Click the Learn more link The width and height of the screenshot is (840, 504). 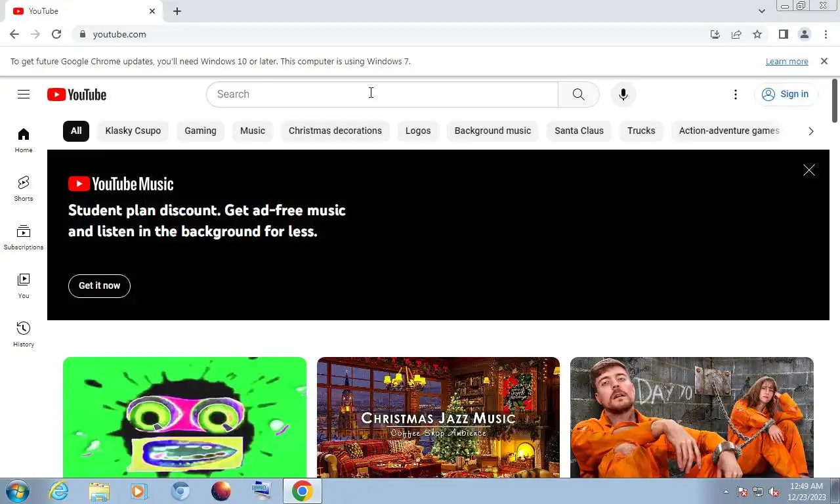pyautogui.click(x=787, y=62)
